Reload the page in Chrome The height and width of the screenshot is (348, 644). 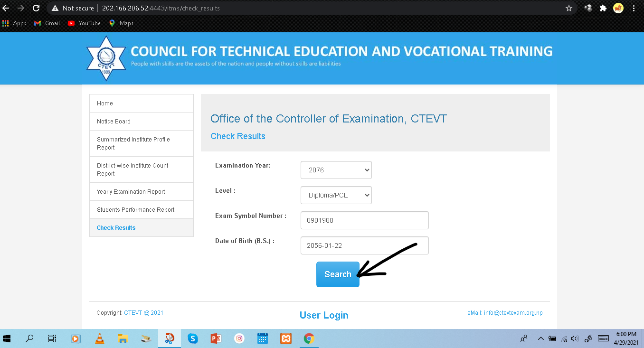36,8
